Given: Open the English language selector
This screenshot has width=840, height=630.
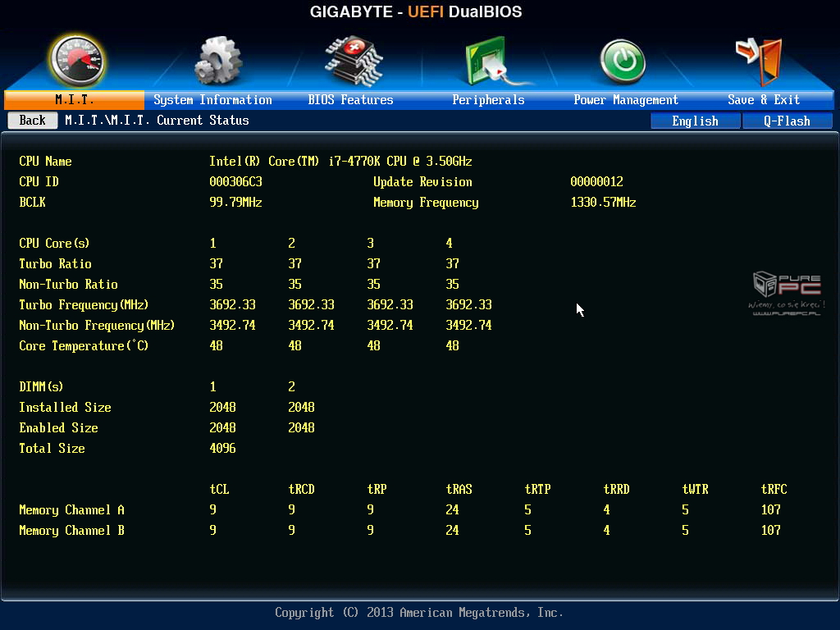Looking at the screenshot, I should pos(695,121).
